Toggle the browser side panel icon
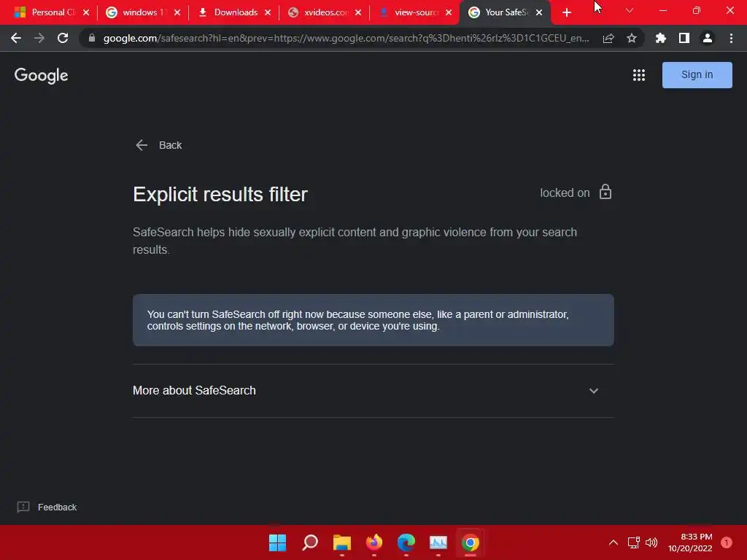747x560 pixels. 684,38
